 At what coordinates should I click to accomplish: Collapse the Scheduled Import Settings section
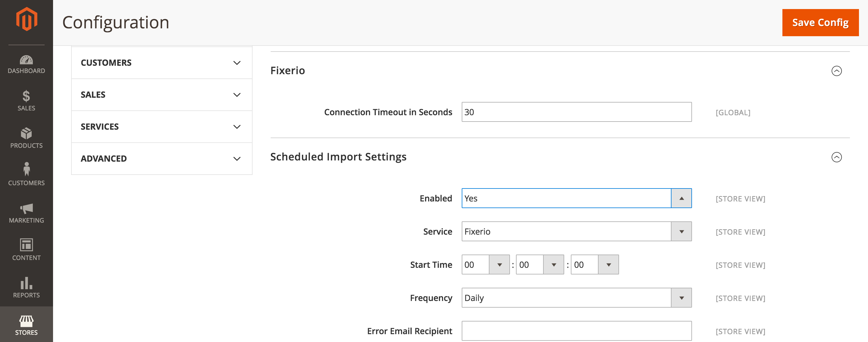coord(836,157)
